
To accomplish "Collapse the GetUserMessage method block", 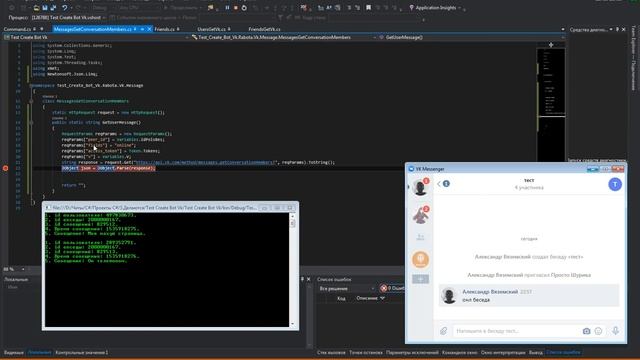I will click(x=31, y=122).
